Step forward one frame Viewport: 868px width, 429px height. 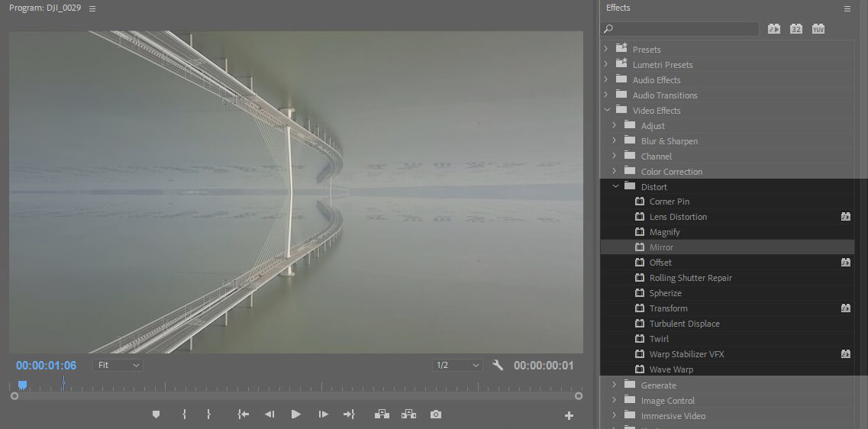pyautogui.click(x=323, y=414)
